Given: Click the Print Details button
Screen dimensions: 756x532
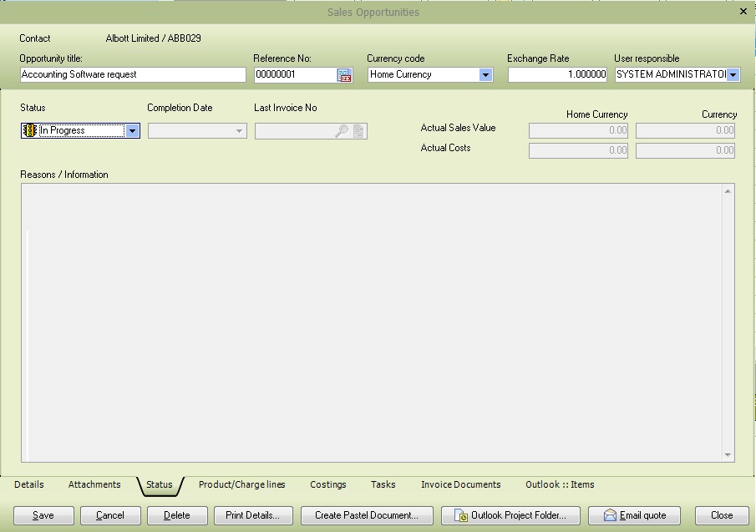Looking at the screenshot, I should tap(253, 515).
